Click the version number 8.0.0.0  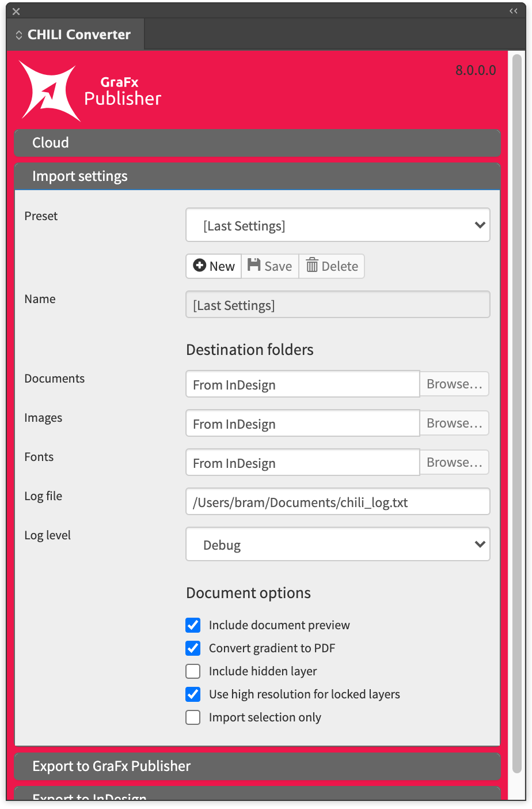click(x=476, y=70)
